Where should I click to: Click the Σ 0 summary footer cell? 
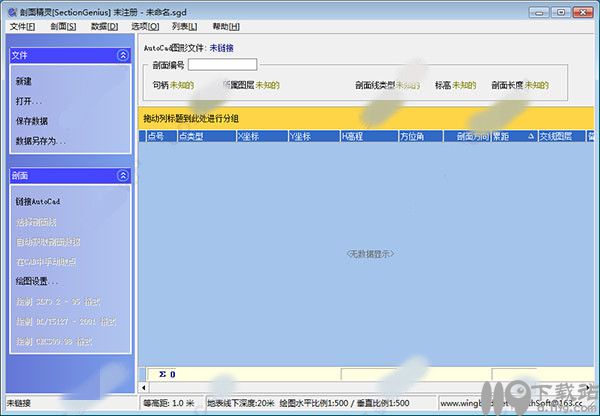tap(167, 374)
